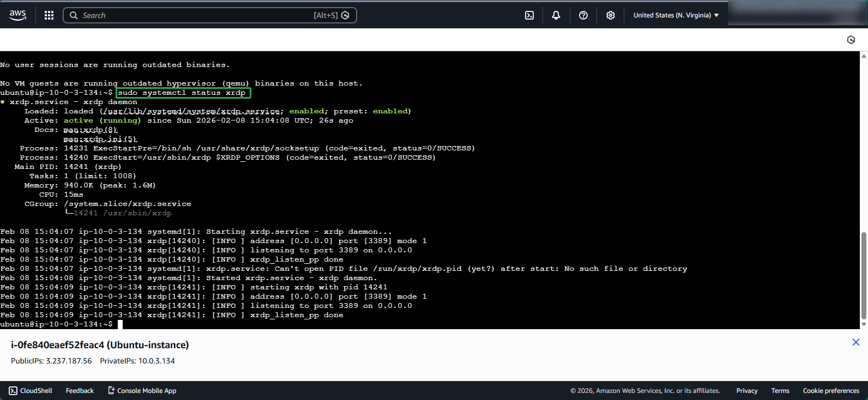Click the scrollbar down arrow
The height and width of the screenshot is (400, 868).
click(x=864, y=324)
